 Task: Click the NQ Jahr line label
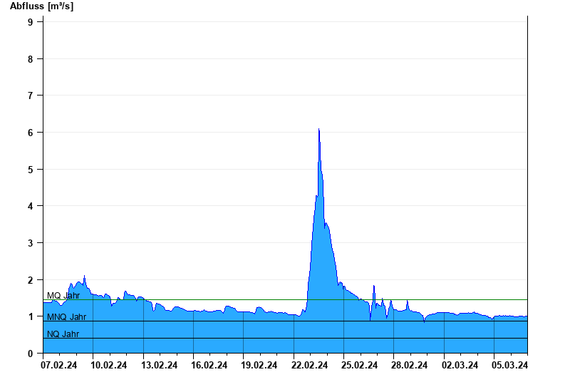(63, 334)
